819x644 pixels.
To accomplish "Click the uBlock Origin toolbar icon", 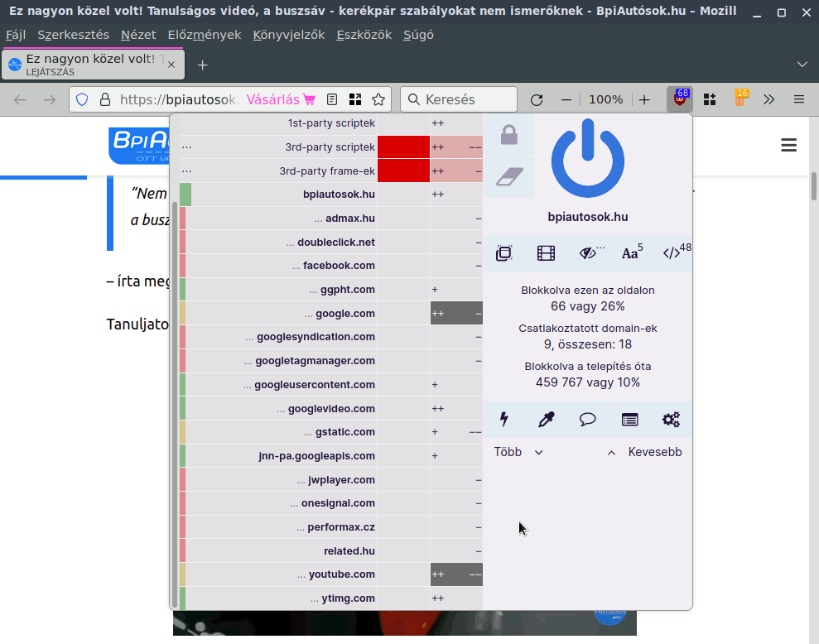I will tap(680, 99).
